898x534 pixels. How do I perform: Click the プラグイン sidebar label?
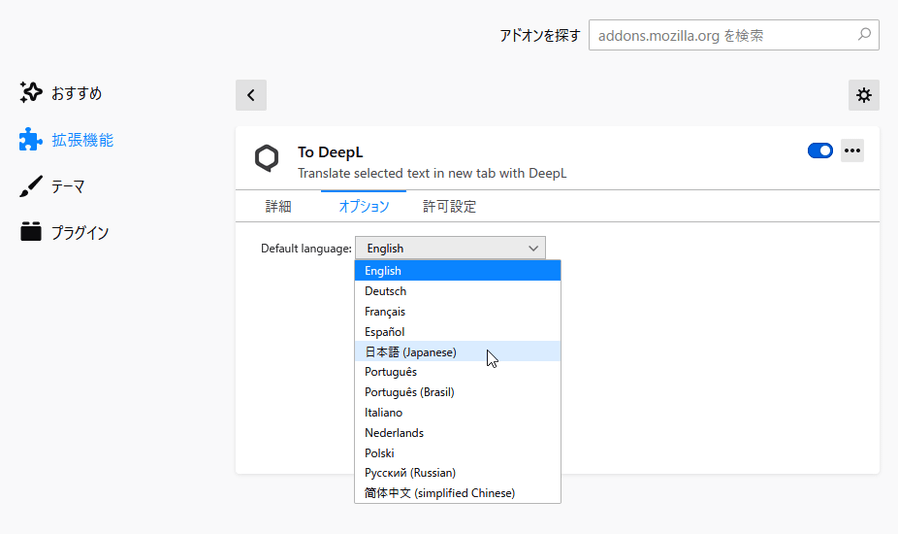coord(80,233)
